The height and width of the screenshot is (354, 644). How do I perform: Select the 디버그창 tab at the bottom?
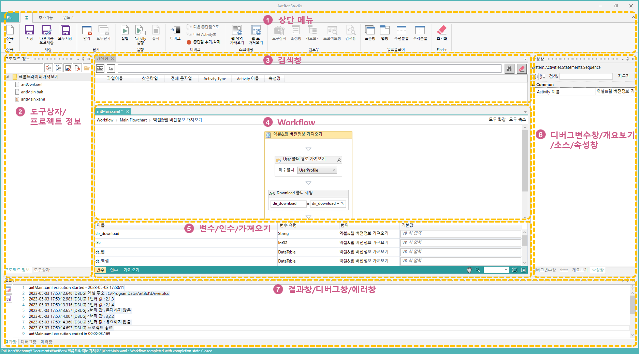29,342
